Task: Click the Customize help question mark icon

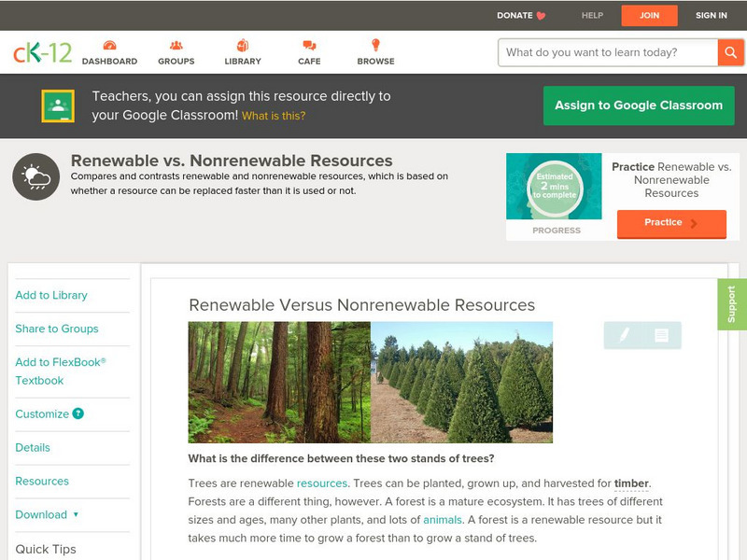Action: click(78, 413)
